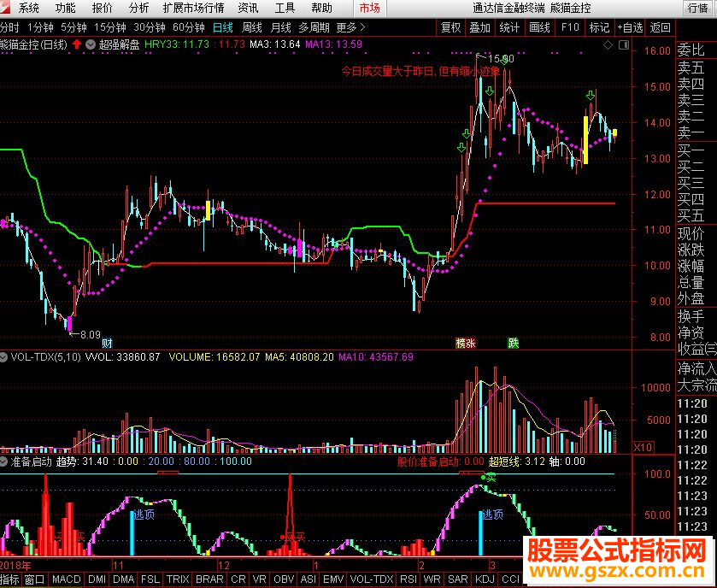717x588 pixels.
Task: Open the 工具 menu
Action: [285, 8]
